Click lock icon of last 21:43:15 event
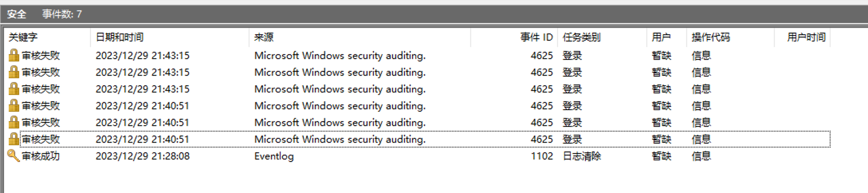The height and width of the screenshot is (193, 868). pos(14,89)
